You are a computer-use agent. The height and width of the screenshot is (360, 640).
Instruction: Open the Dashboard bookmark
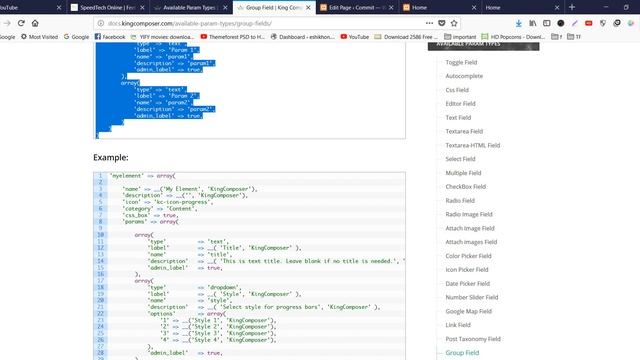point(302,37)
